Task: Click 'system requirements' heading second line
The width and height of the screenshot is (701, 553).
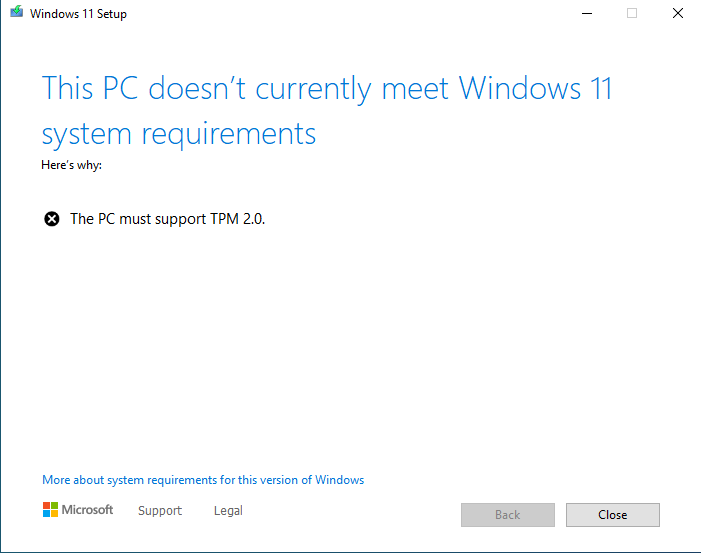Action: (179, 134)
